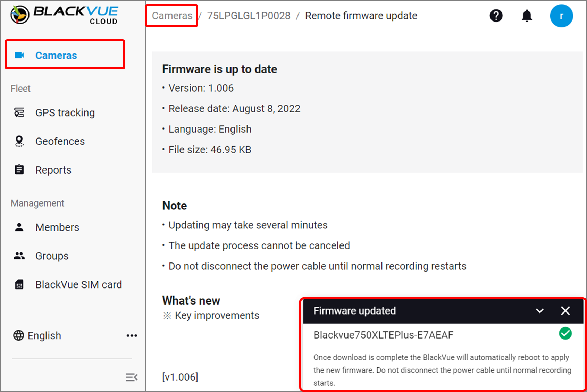Open the English language selector
Viewport: 587px width, 392px height.
point(37,335)
